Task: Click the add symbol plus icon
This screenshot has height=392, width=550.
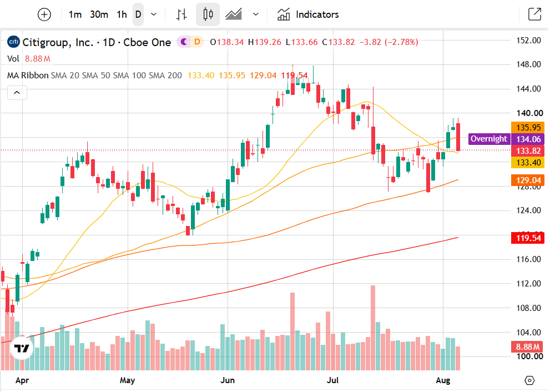Action: 44,14
